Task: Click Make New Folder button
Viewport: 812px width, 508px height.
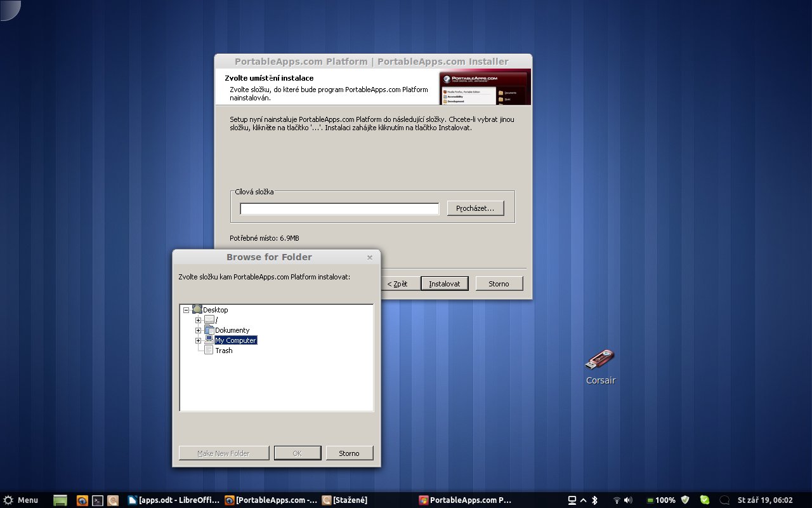Action: (x=223, y=453)
